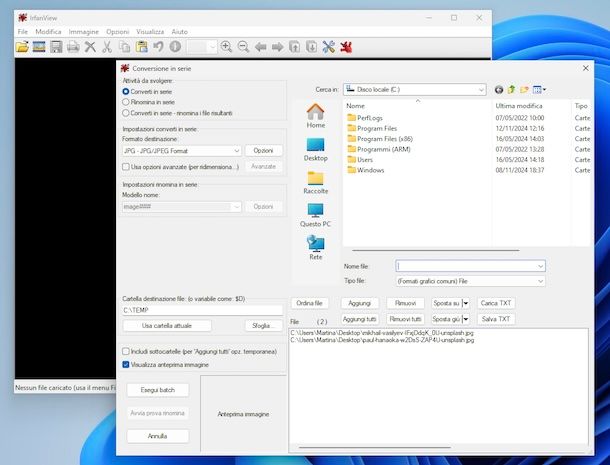This screenshot has width=610, height=465.
Task: Open the Settings tools icon in toolbar
Action: tap(329, 47)
